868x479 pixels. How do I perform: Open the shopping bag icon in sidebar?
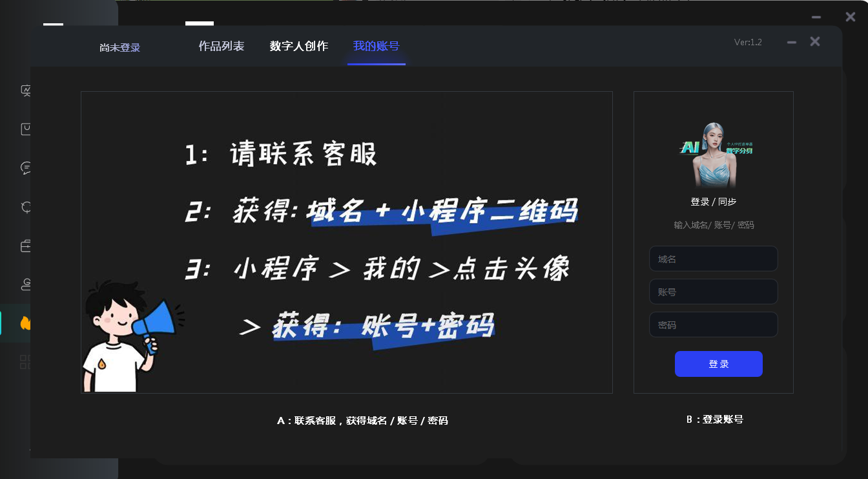click(26, 129)
